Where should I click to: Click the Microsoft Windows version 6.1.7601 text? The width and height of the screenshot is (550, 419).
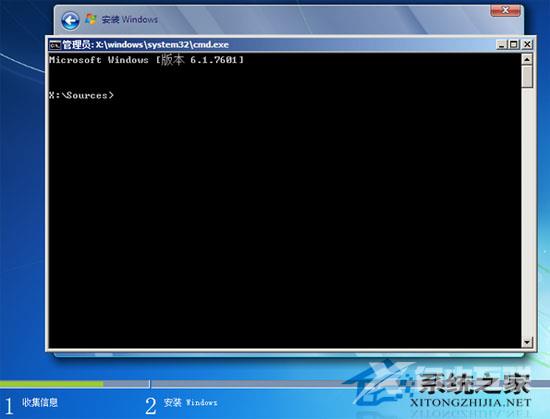(x=146, y=60)
